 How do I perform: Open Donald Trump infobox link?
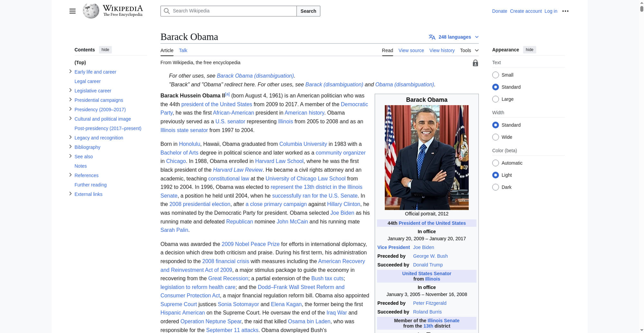pyautogui.click(x=428, y=265)
